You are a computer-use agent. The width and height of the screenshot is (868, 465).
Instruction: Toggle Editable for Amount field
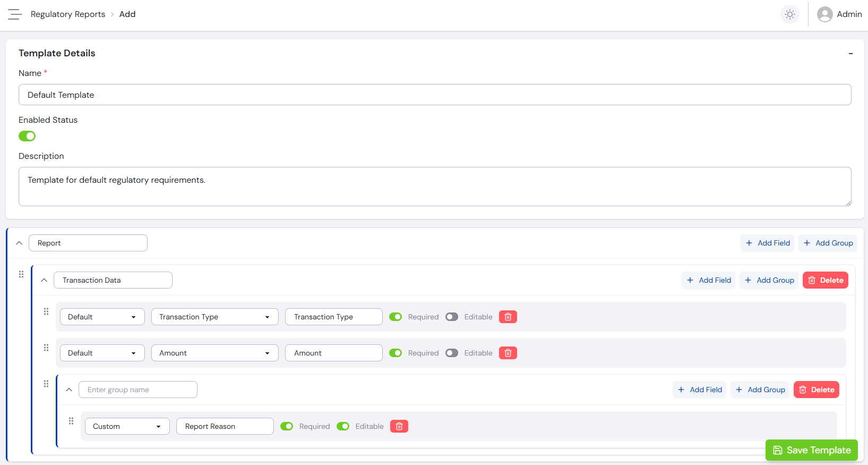(452, 353)
